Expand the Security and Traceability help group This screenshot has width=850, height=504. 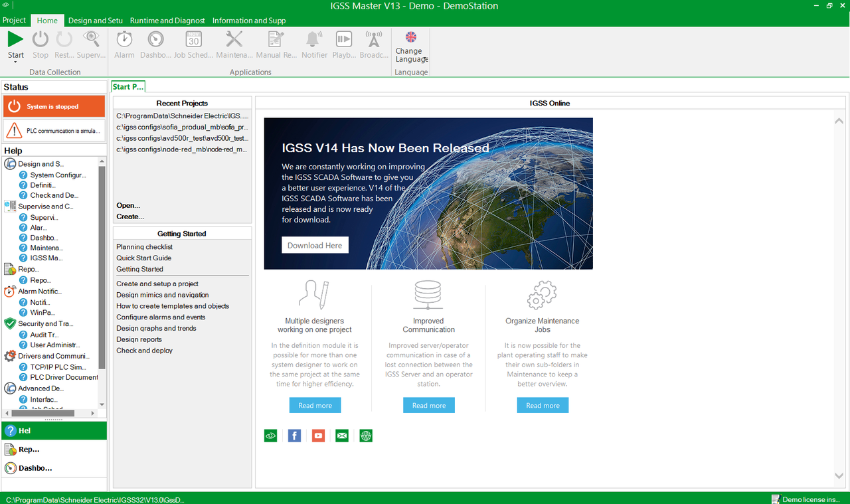pos(45,324)
